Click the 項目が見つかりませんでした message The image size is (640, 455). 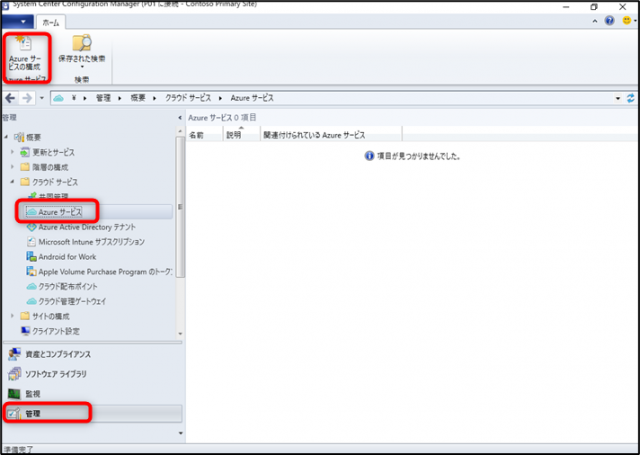(x=419, y=156)
